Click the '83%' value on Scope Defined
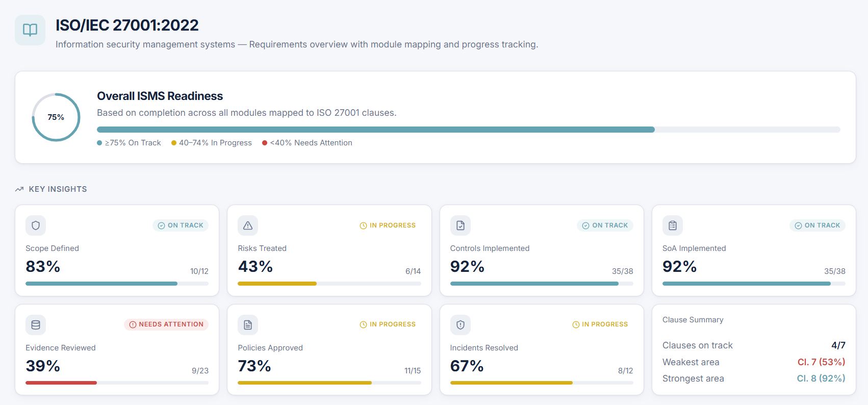This screenshot has width=868, height=405. (43, 266)
